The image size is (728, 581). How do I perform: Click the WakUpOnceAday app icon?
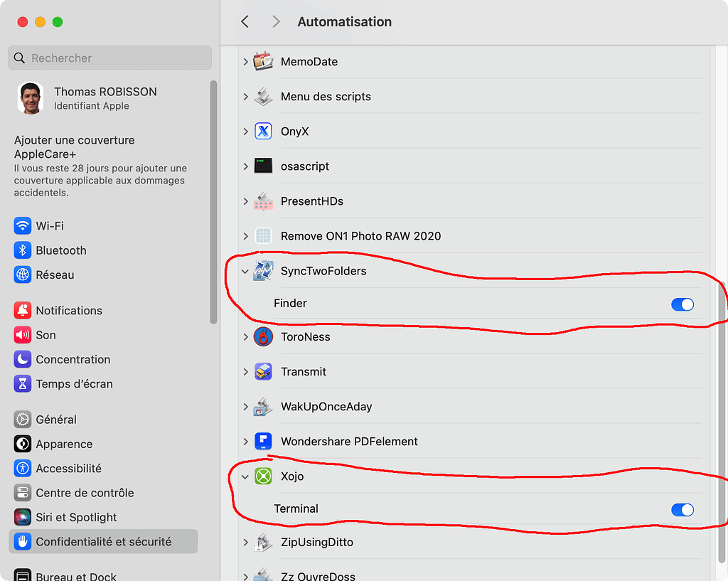(263, 406)
